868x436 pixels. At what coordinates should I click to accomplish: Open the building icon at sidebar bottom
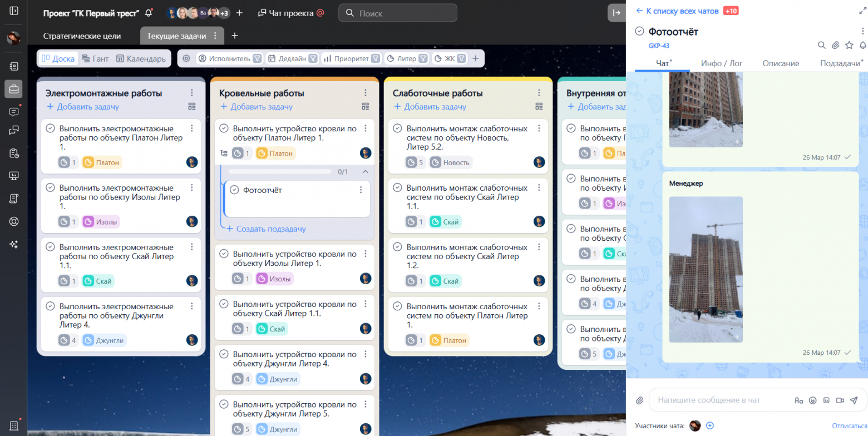[x=14, y=425]
